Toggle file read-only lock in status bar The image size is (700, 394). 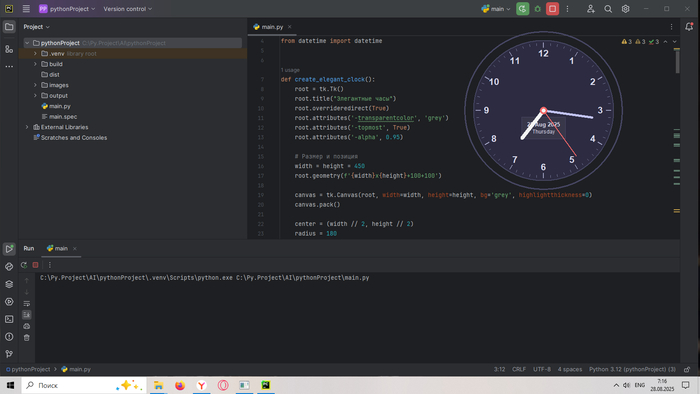tap(687, 369)
